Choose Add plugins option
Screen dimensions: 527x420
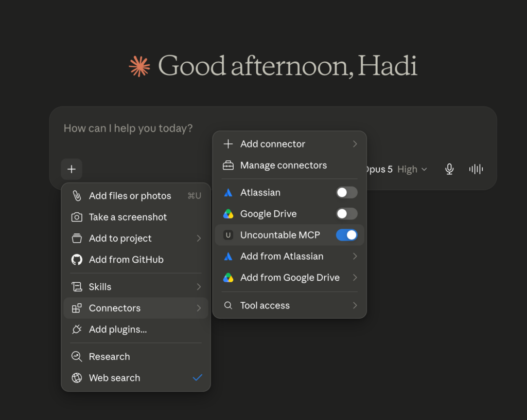coord(136,330)
